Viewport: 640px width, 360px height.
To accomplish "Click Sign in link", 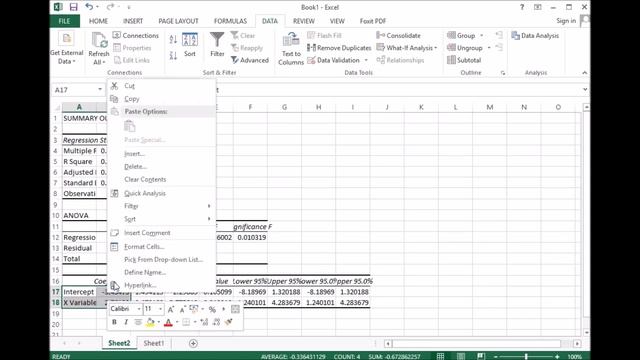I will click(566, 21).
